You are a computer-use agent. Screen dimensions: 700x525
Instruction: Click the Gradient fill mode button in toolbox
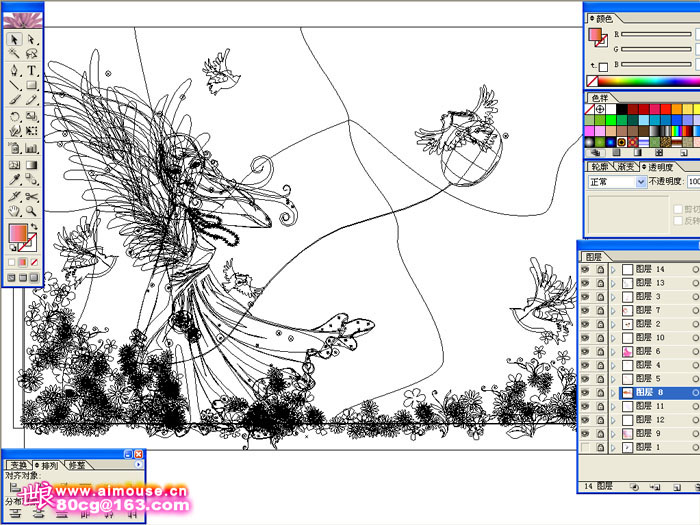coord(23,262)
